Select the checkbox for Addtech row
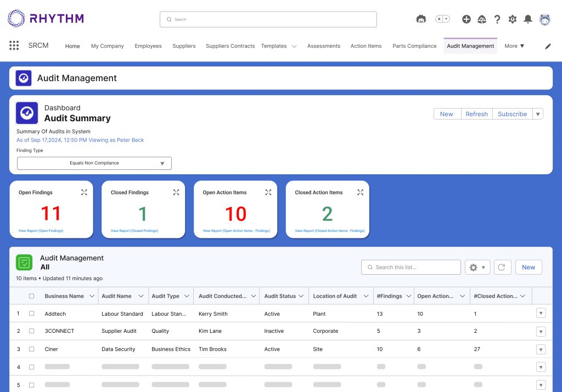Screen dimensions: 562x392 click(x=31, y=313)
